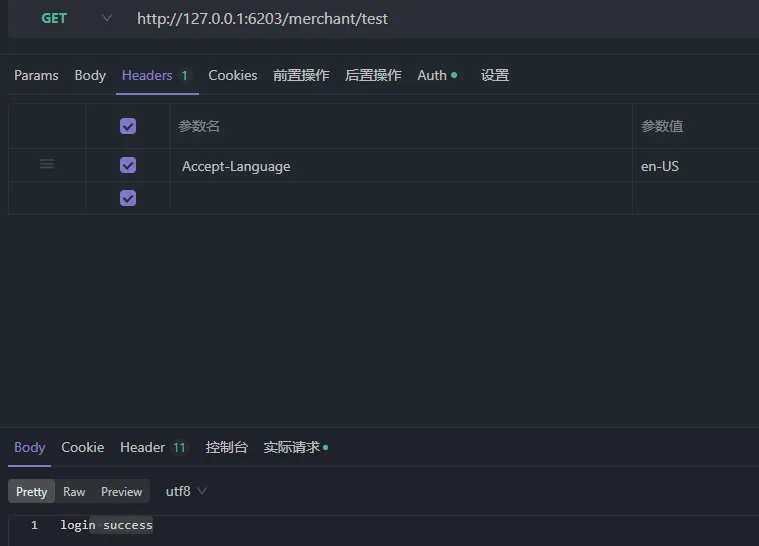The image size is (759, 546).
Task: Open the response Cookie tab
Action: (83, 447)
